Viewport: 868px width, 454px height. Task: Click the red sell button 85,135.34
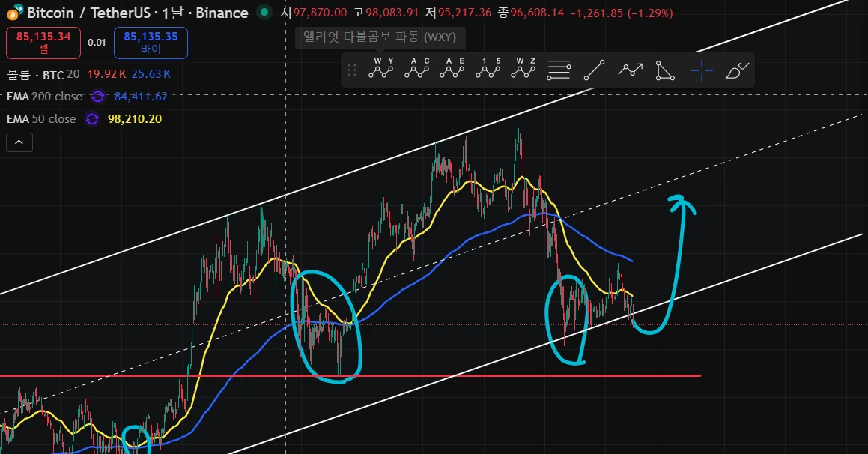[x=43, y=43]
